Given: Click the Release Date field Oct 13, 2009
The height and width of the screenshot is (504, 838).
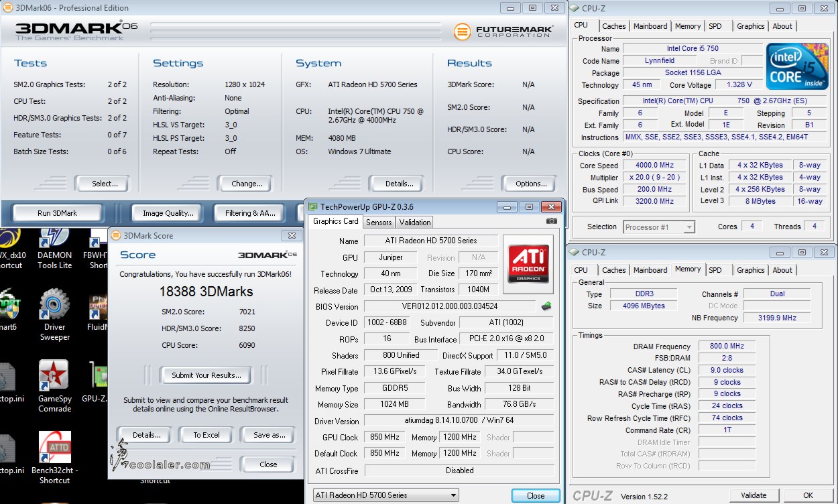Looking at the screenshot, I should [x=391, y=290].
